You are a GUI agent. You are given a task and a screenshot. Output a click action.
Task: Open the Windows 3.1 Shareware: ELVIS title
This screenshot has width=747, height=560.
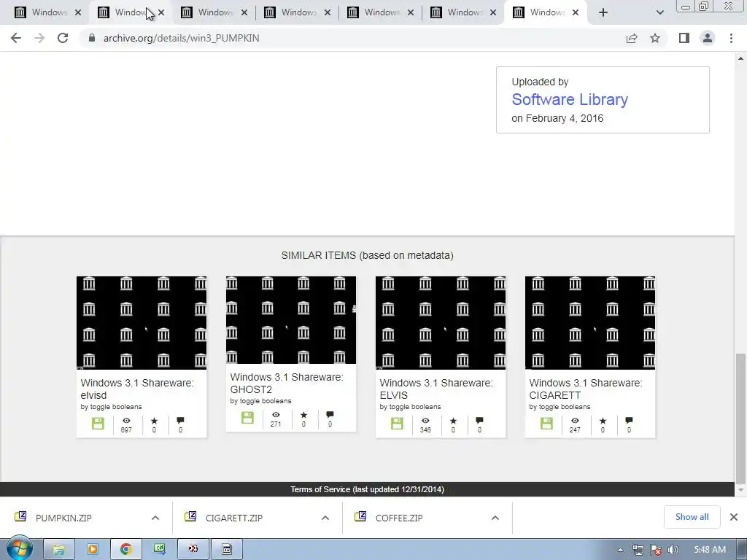tap(436, 389)
